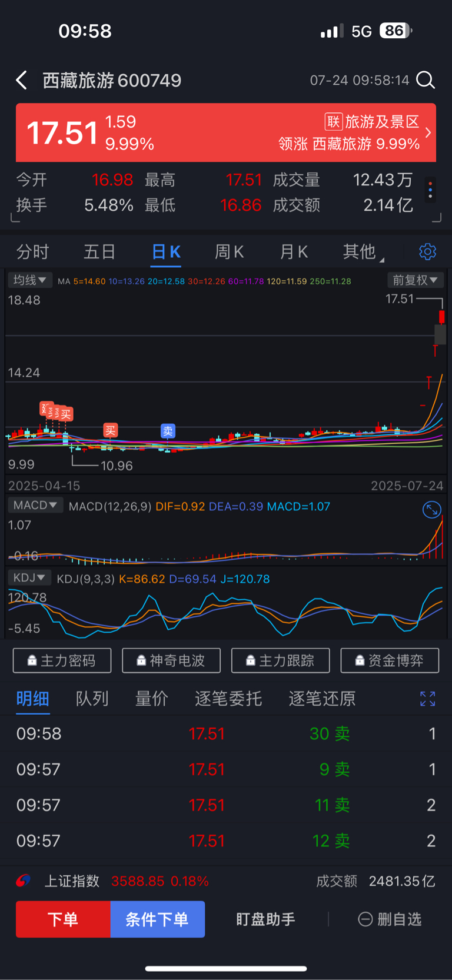Switch to the 五日 chart tab
Screen dimensions: 452x980
99,252
